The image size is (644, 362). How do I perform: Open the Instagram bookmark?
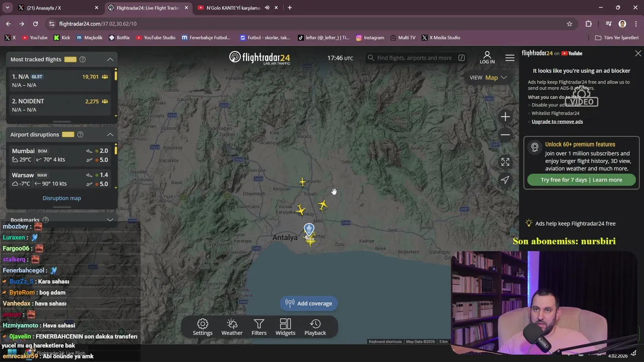[x=370, y=38]
